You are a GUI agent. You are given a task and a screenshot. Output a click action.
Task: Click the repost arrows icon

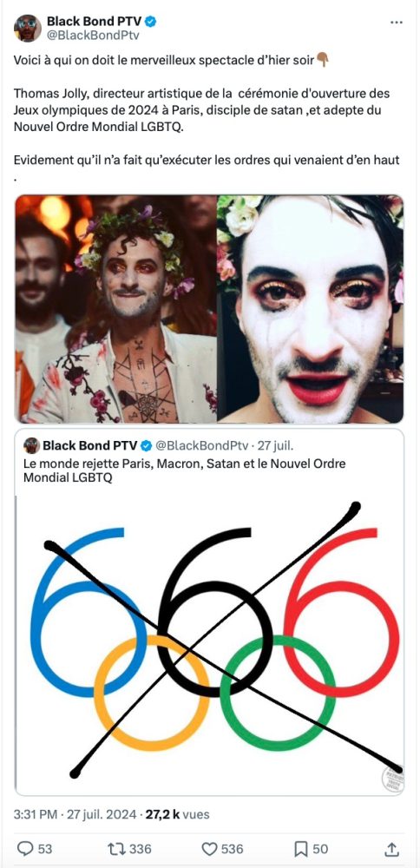pyautogui.click(x=116, y=849)
